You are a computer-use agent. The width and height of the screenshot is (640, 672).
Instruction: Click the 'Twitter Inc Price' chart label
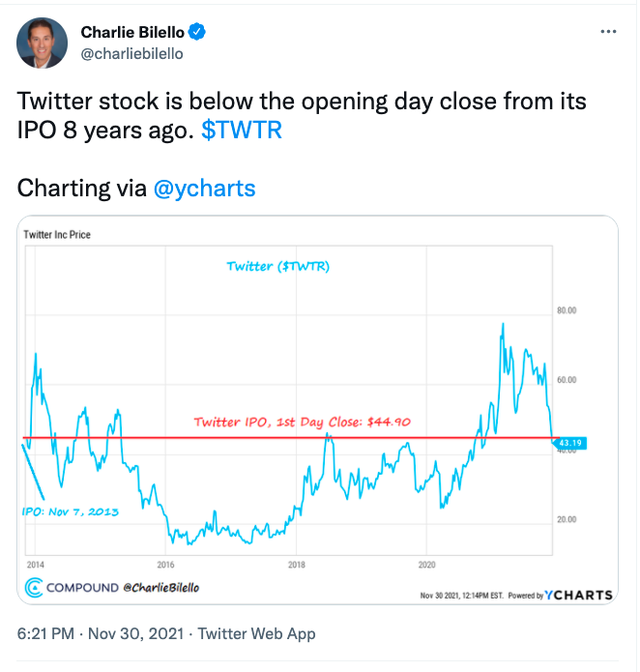57,235
